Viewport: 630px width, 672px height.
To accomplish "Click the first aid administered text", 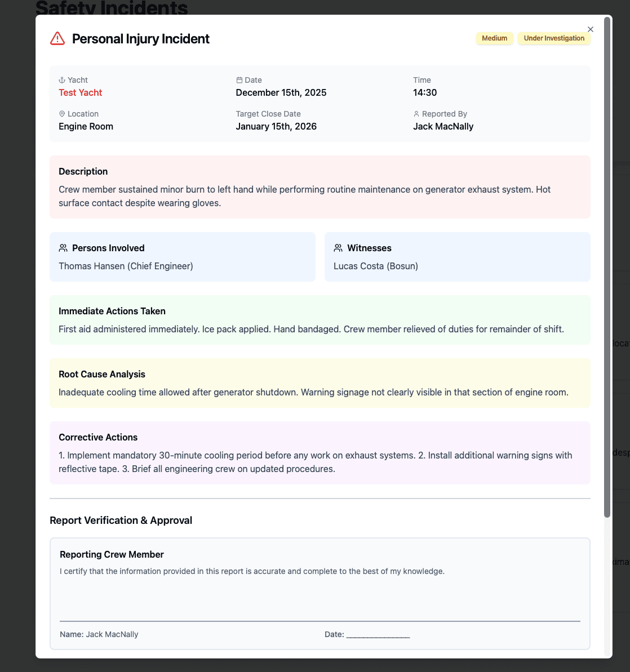I will click(x=312, y=329).
